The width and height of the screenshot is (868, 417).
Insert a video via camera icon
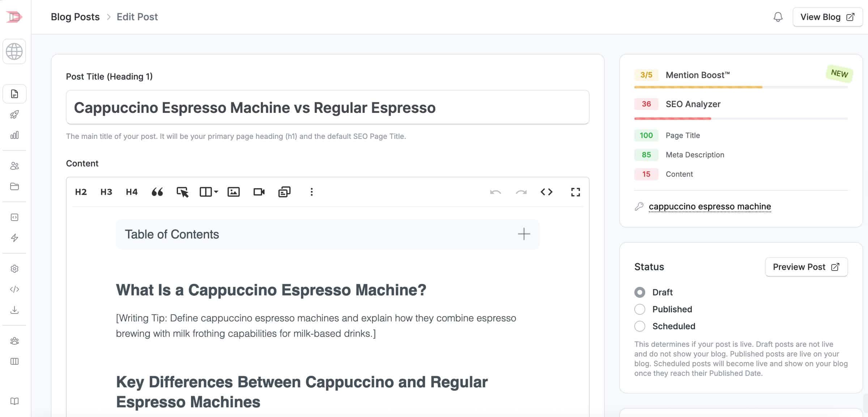coord(259,192)
